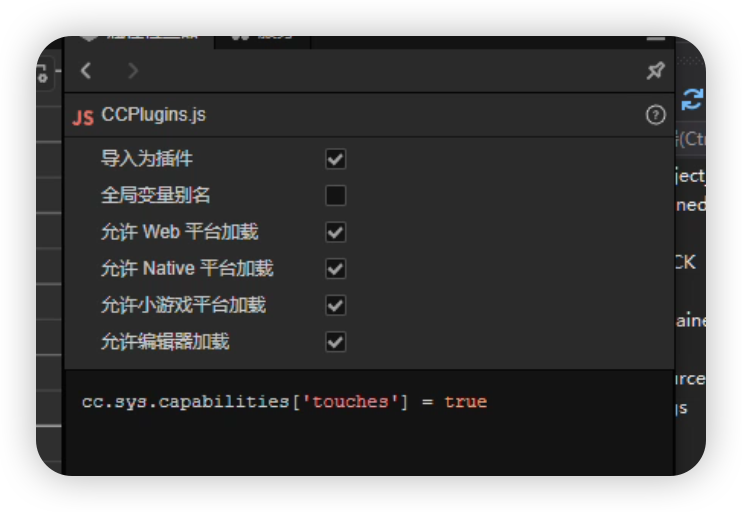The height and width of the screenshot is (512, 742).
Task: Uncheck 允许小游戏平台加载 checkbox
Action: click(x=335, y=305)
